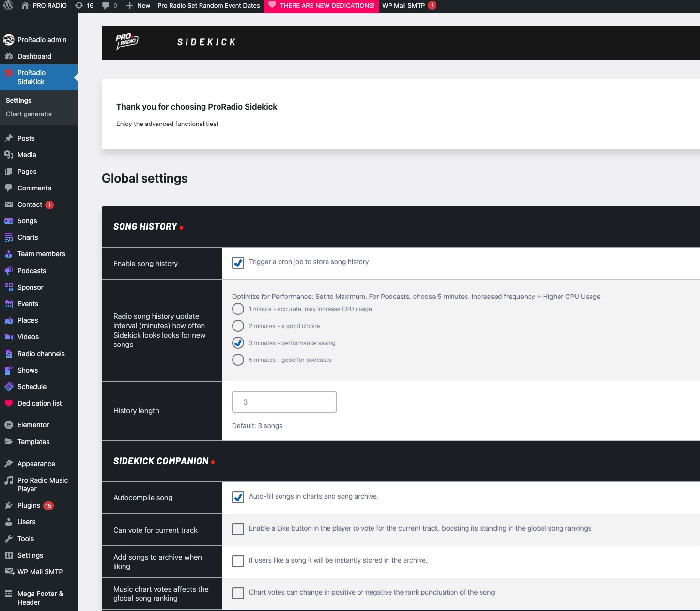Open the Users menu item
Image resolution: width=700 pixels, height=611 pixels.
(x=39, y=522)
